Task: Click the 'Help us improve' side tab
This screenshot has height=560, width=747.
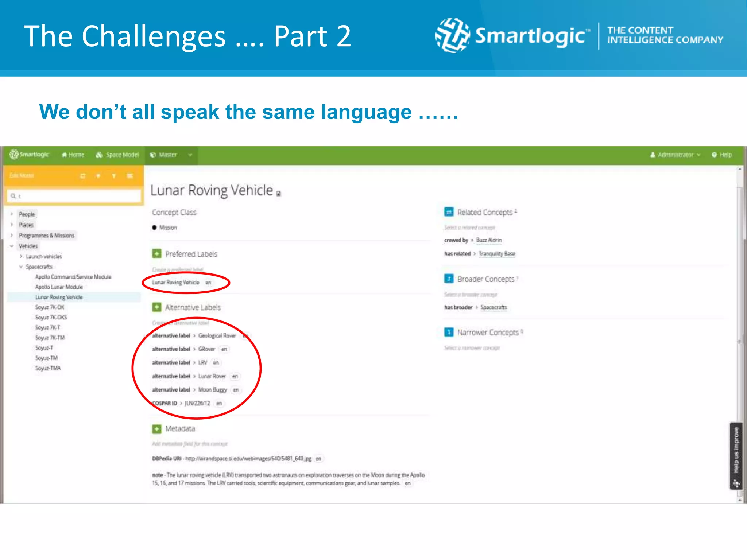Action: click(736, 456)
